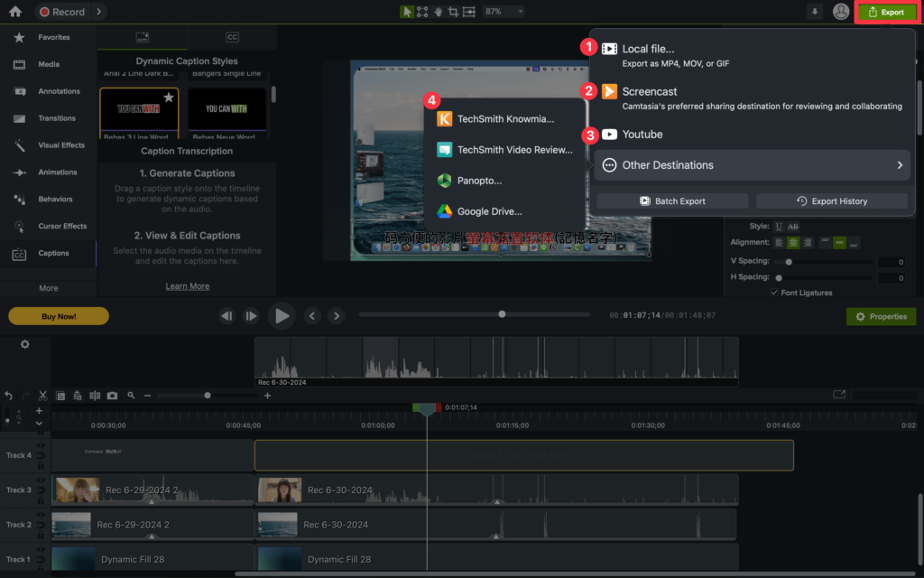924x578 pixels.
Task: Open the Properties panel button
Action: [x=881, y=317]
